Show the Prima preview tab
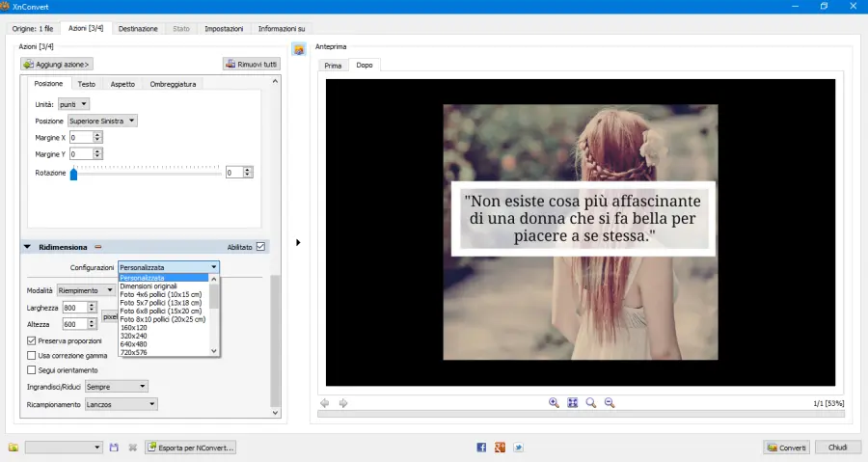The width and height of the screenshot is (868, 462). click(x=333, y=66)
